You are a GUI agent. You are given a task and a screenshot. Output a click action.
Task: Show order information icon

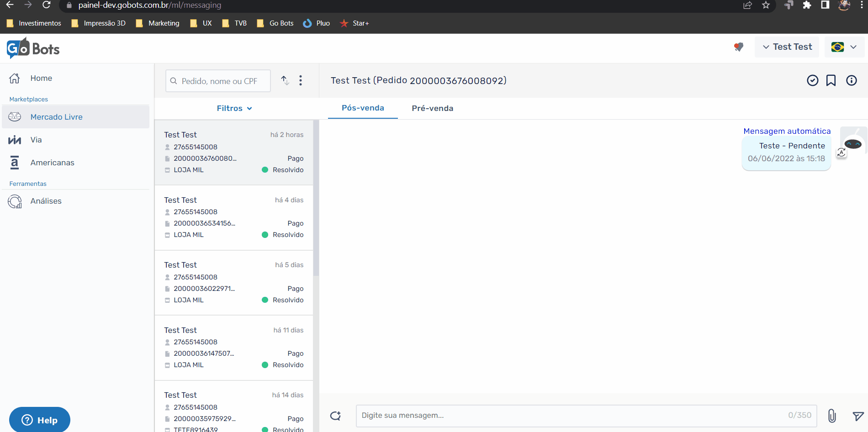point(852,80)
